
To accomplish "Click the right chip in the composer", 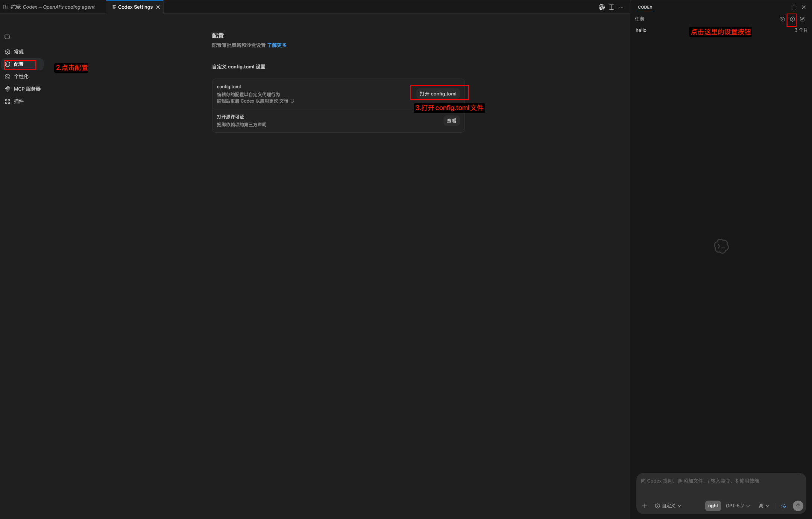I will [713, 506].
